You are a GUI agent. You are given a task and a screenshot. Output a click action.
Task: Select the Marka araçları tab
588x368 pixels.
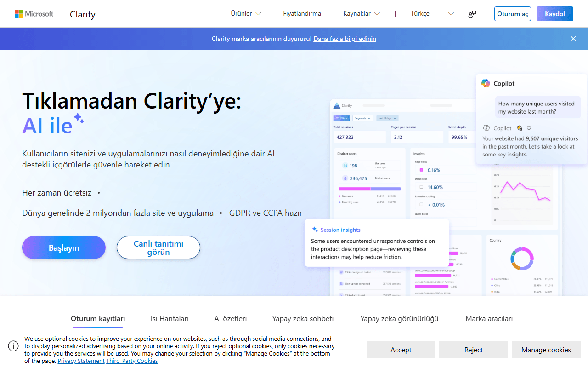pos(489,319)
